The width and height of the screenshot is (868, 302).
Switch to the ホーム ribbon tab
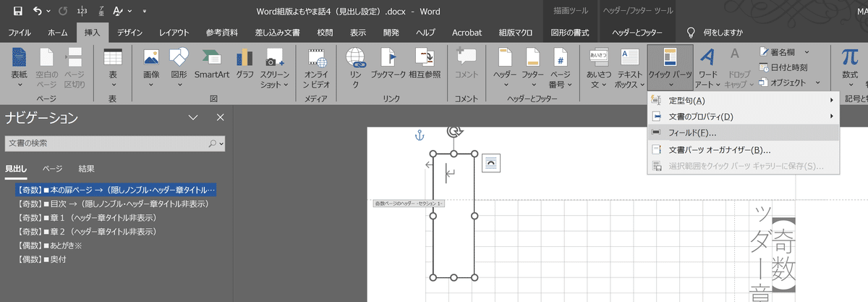[x=58, y=33]
